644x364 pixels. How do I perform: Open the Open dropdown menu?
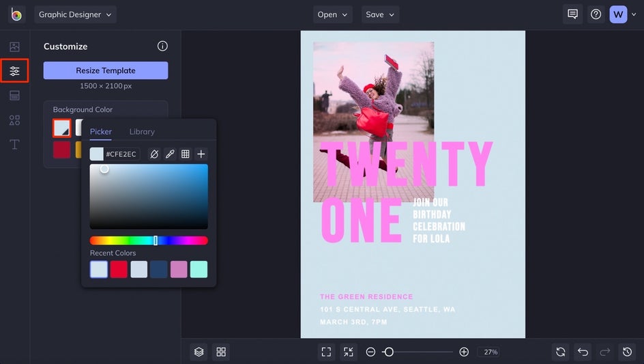click(x=333, y=14)
